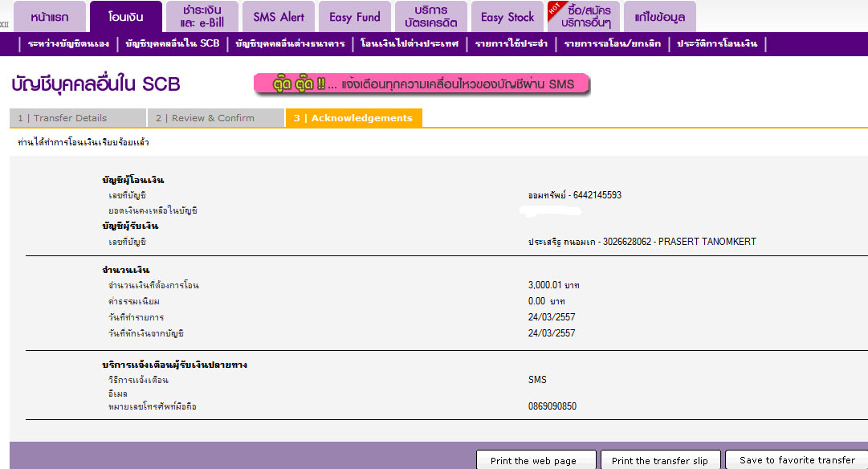The image size is (868, 469).
Task: Click the amount 3,000.01 บาท
Action: (x=553, y=285)
